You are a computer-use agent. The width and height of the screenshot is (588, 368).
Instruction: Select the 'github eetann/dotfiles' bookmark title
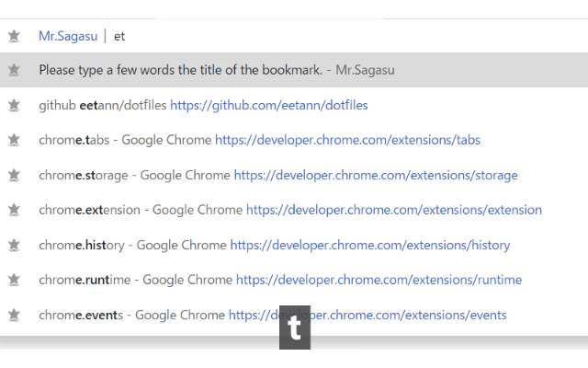(102, 105)
